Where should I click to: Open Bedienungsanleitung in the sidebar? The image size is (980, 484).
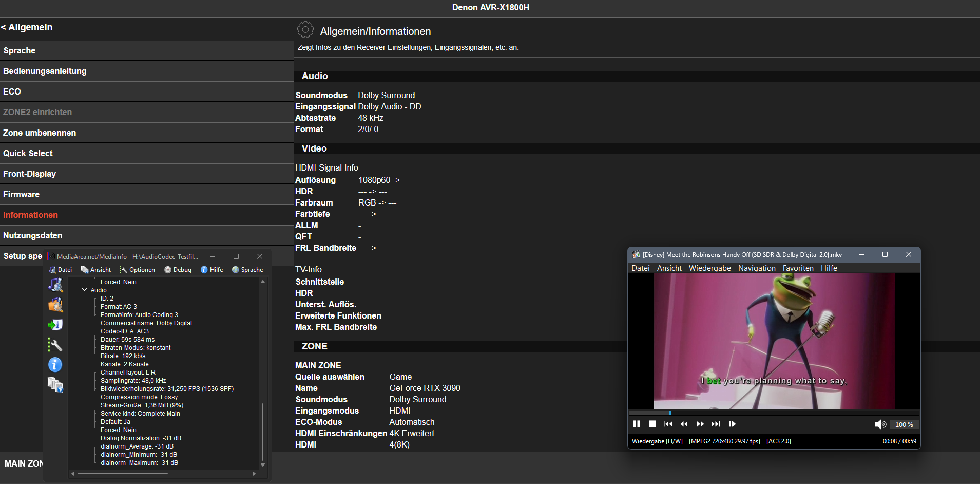pos(147,71)
